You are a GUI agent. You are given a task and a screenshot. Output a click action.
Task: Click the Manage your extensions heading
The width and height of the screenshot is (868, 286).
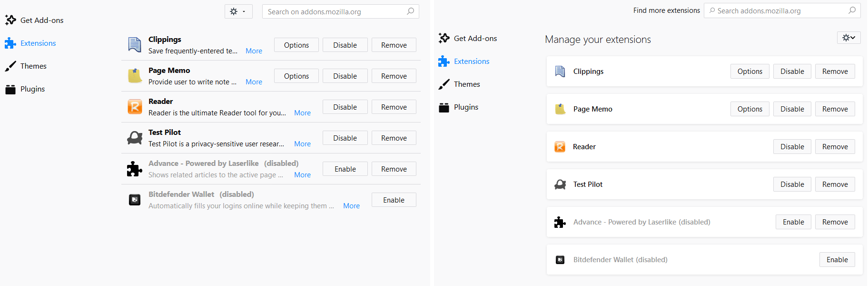click(x=598, y=40)
